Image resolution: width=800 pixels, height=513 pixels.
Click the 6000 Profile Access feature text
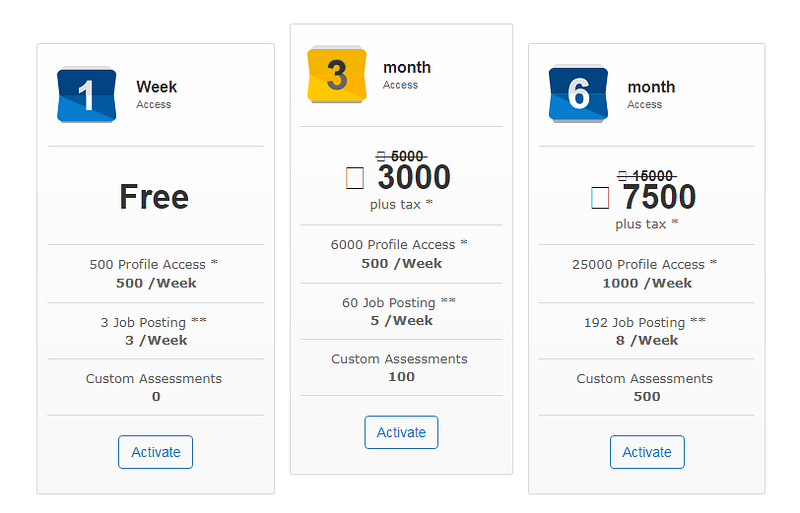400,245
